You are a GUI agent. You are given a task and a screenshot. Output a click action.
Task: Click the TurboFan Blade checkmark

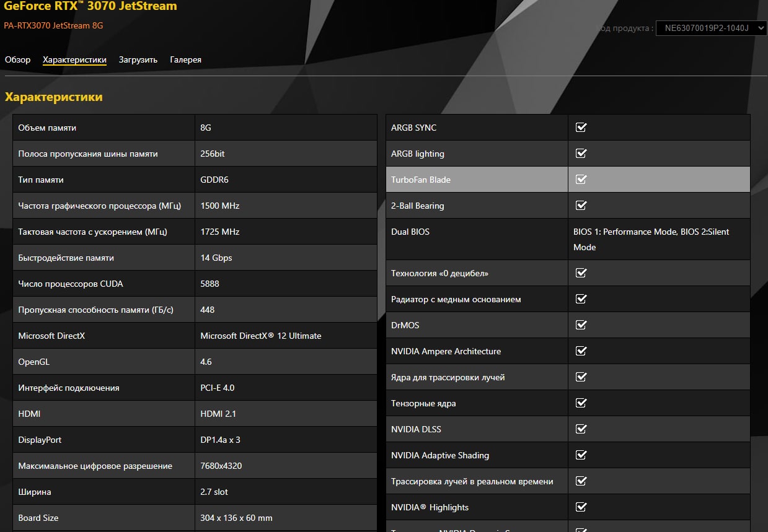click(581, 180)
